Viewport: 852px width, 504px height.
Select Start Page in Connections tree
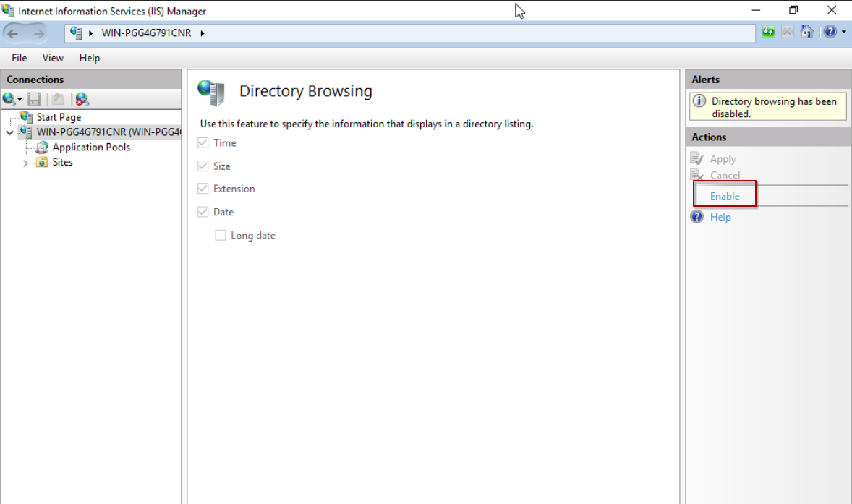point(59,117)
